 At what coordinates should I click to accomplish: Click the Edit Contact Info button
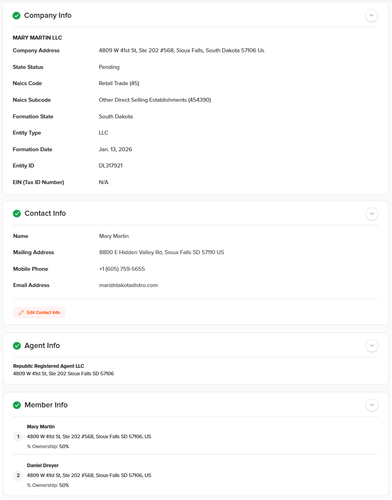click(39, 312)
